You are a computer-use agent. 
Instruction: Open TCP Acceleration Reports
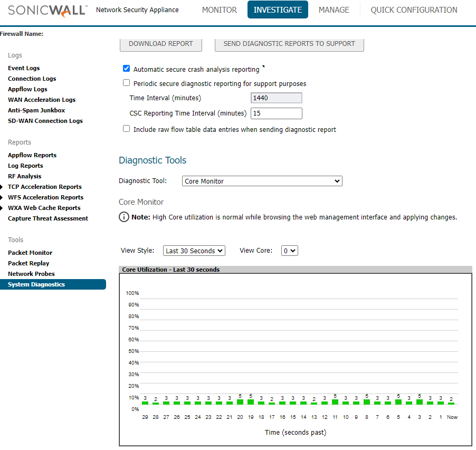(45, 187)
